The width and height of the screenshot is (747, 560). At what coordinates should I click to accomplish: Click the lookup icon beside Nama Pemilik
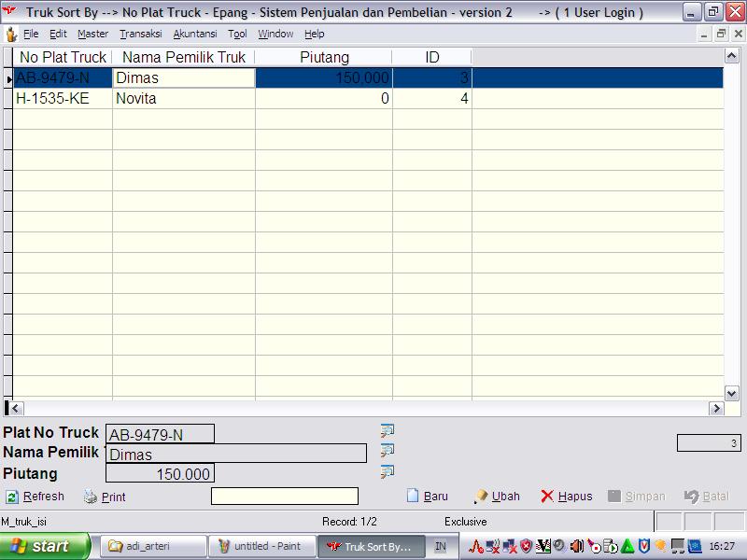[x=387, y=451]
